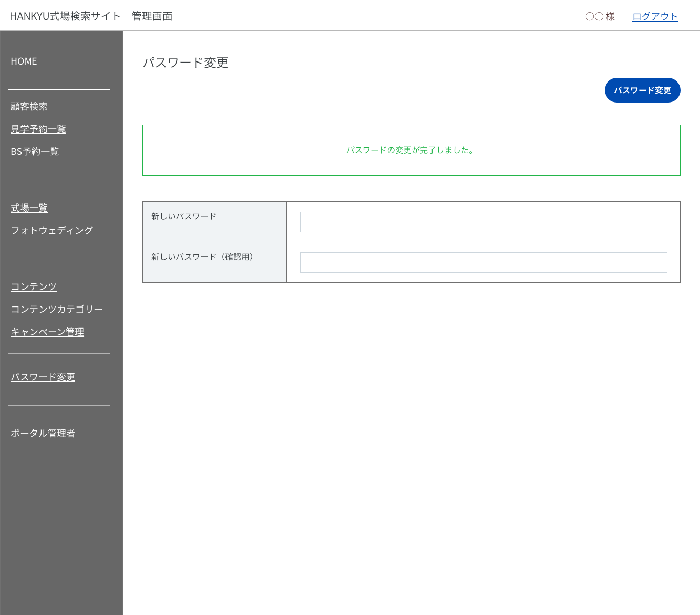
Task: Open コンテンツカテゴリー page
Action: click(57, 310)
